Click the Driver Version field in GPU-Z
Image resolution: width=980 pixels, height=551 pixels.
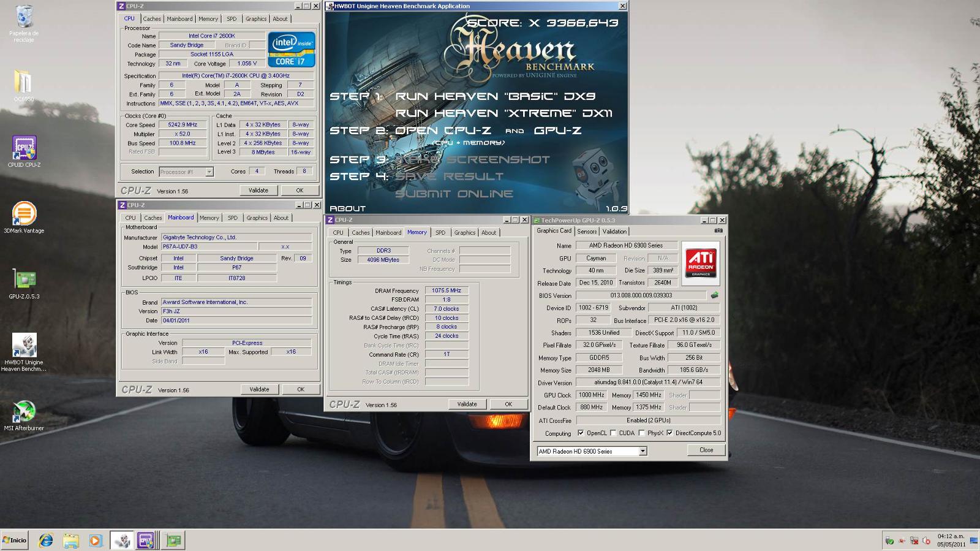tap(649, 382)
